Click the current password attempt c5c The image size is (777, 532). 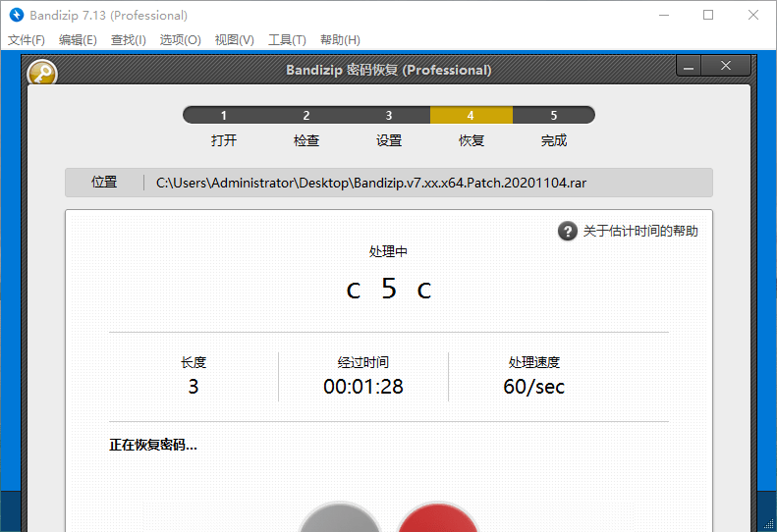point(389,289)
